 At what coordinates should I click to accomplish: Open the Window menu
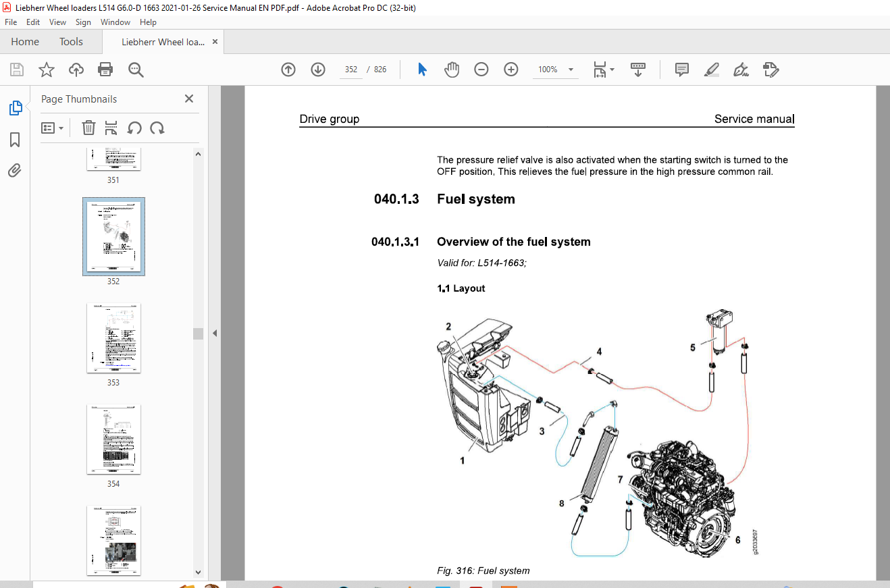click(x=115, y=22)
